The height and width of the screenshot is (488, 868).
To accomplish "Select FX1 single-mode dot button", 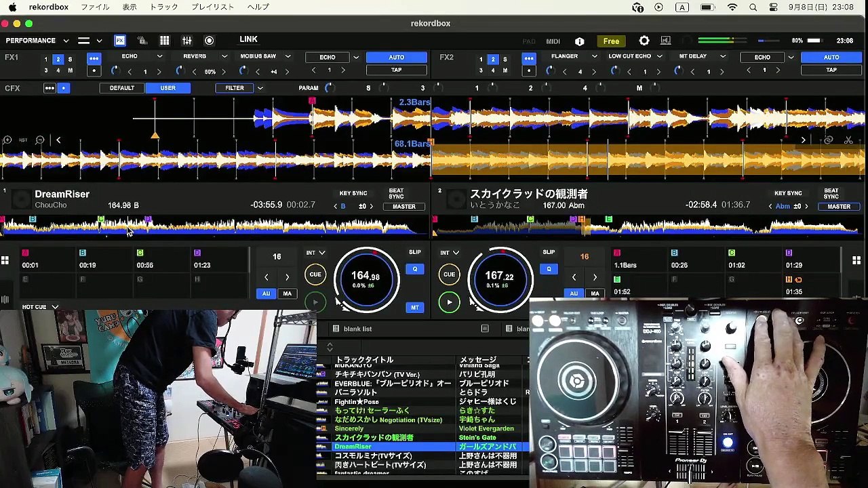I will (94, 70).
